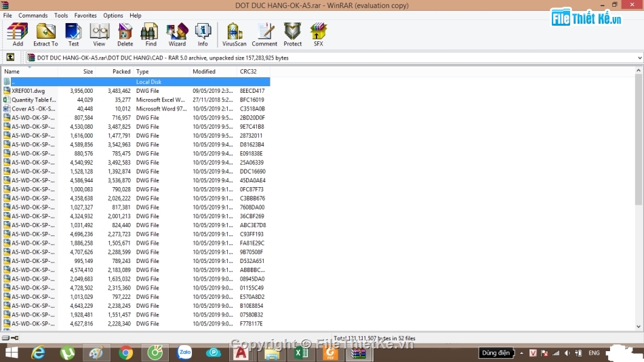Open File Explorer from the taskbar
The height and width of the screenshot is (362, 644).
click(271, 353)
